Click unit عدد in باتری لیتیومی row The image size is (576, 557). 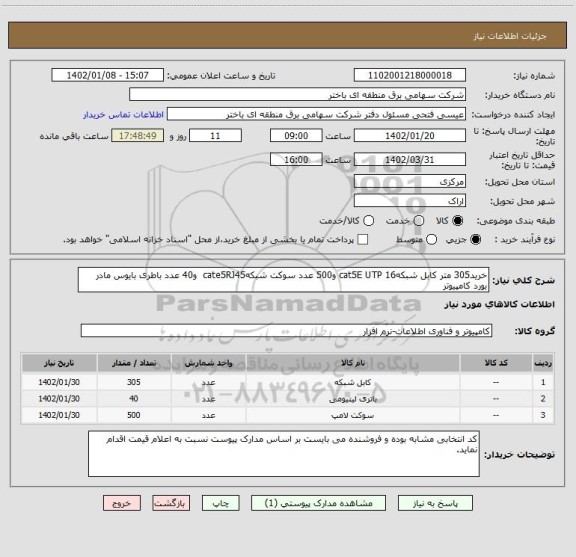208,399
